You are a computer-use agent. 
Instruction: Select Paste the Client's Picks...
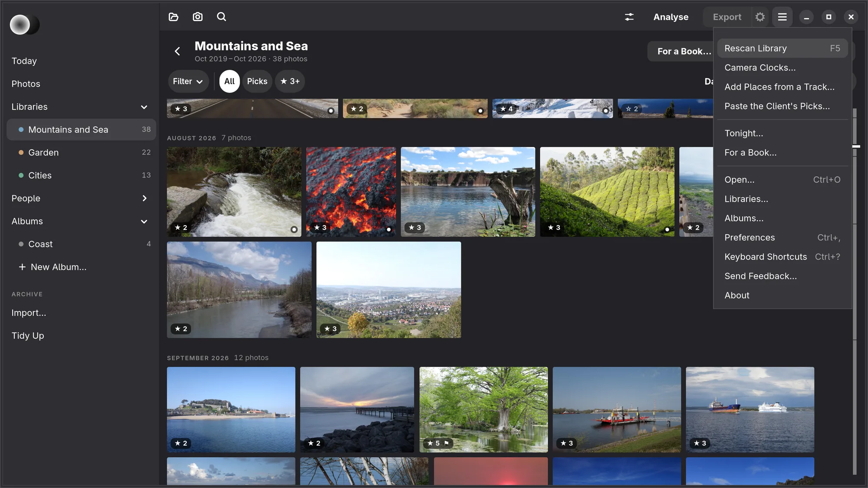click(x=782, y=106)
